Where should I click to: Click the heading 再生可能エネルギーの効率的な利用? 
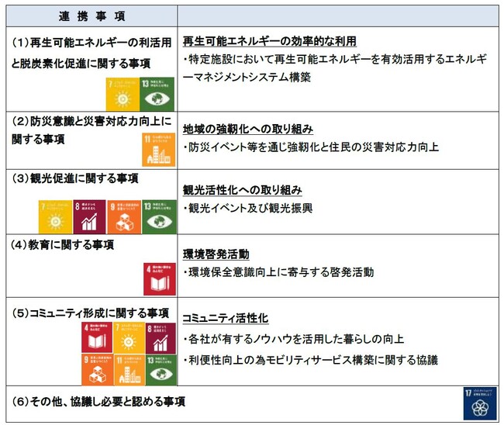[x=270, y=41]
